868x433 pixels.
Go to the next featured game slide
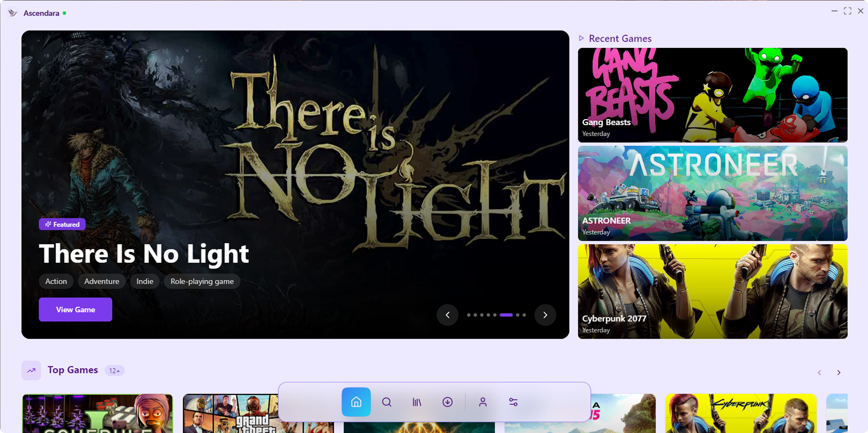point(545,315)
